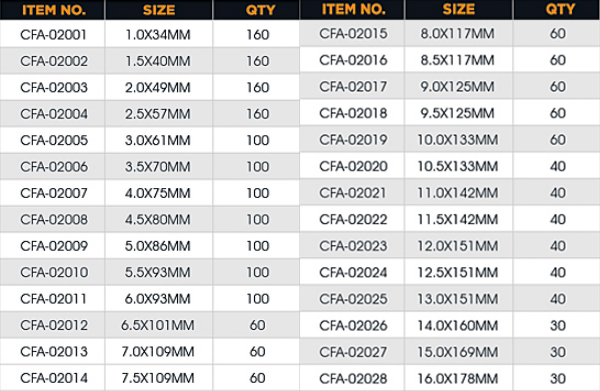Screen dimensions: 600x391
Task: Select item CFA-02021
Action: tap(353, 193)
